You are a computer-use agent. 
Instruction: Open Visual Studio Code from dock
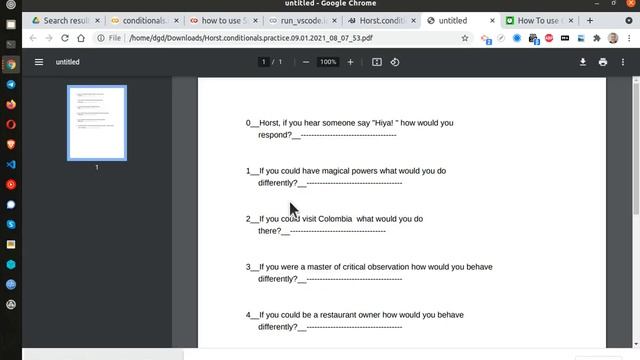tap(11, 164)
